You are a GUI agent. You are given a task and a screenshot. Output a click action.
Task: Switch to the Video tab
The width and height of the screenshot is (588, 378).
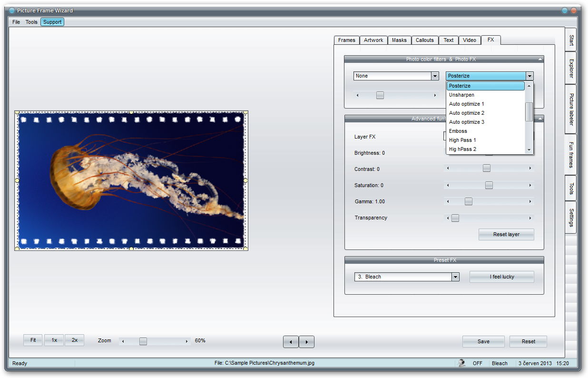click(x=470, y=40)
